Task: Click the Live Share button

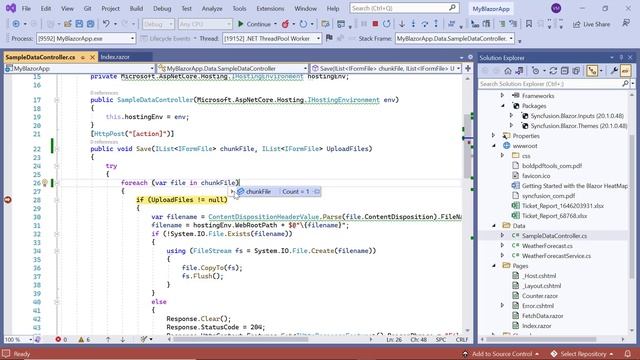Action: [592, 24]
